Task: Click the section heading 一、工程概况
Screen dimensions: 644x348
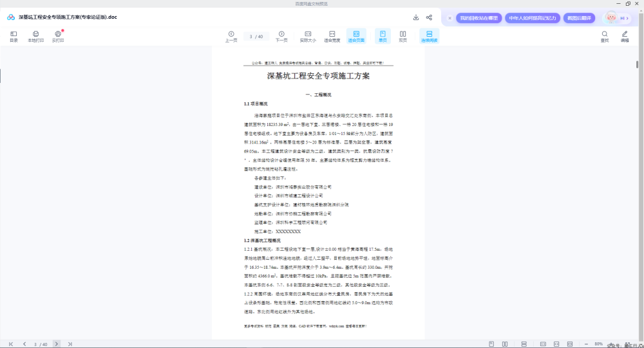Action: (318, 95)
